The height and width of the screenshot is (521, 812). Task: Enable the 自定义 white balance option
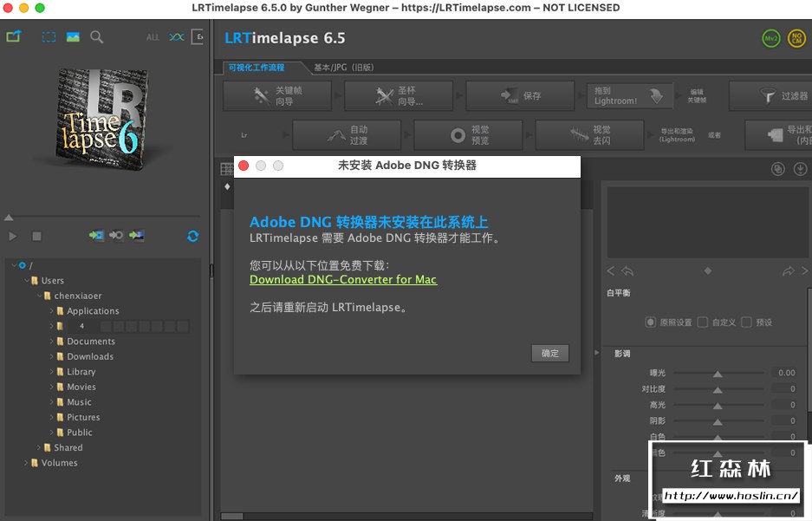tap(703, 322)
